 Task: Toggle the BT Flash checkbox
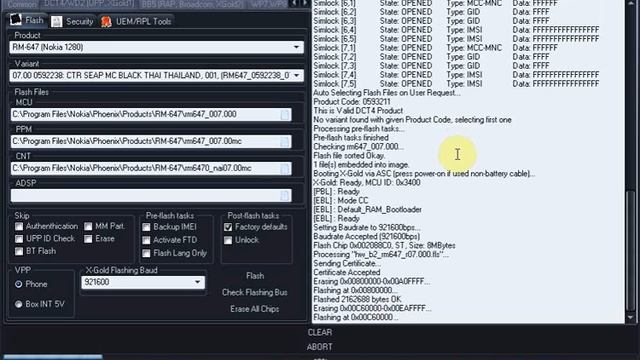pyautogui.click(x=19, y=251)
